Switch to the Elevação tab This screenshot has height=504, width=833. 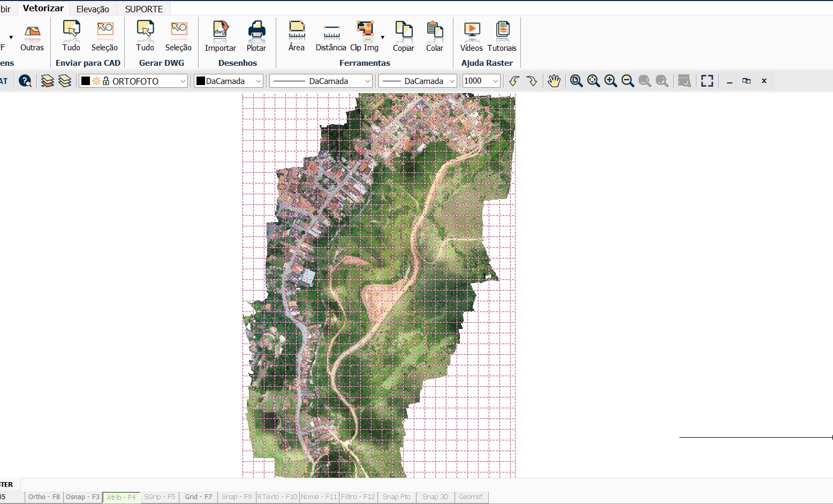click(x=93, y=9)
